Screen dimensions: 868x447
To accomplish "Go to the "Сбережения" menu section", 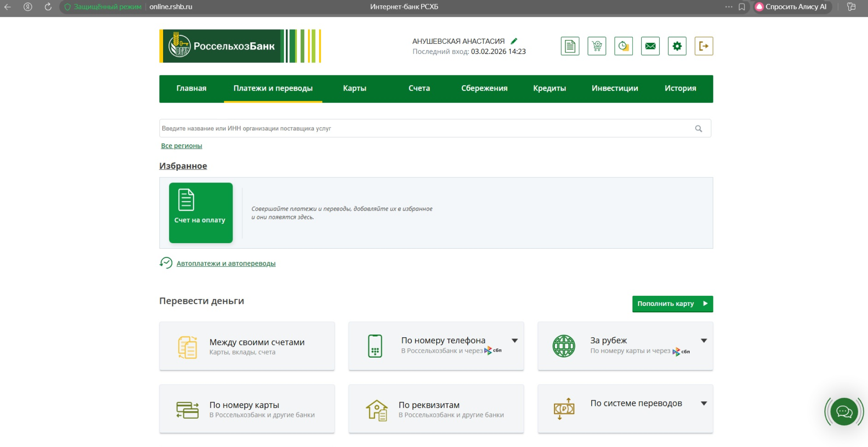I will 484,89.
